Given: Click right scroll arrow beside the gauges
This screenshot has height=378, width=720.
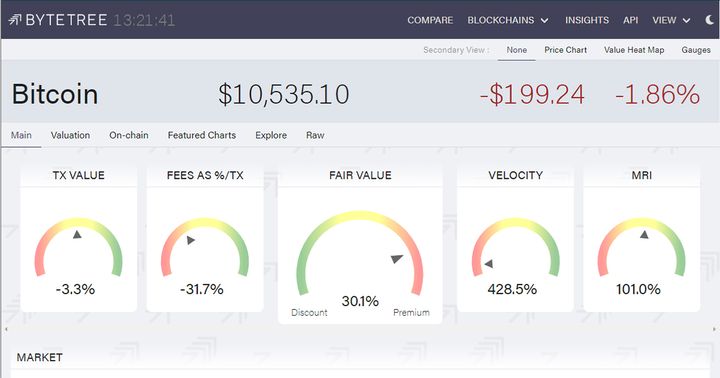Looking at the screenshot, I should (714, 329).
